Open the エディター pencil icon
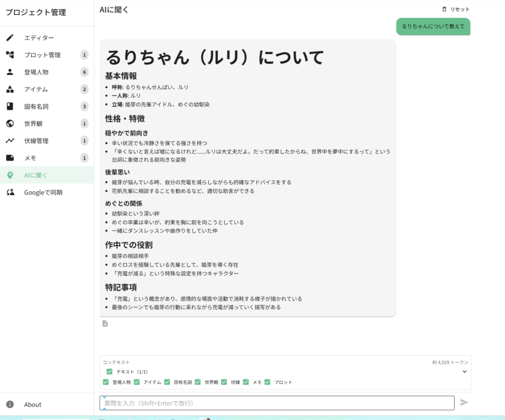The height and width of the screenshot is (420, 505). coord(10,38)
